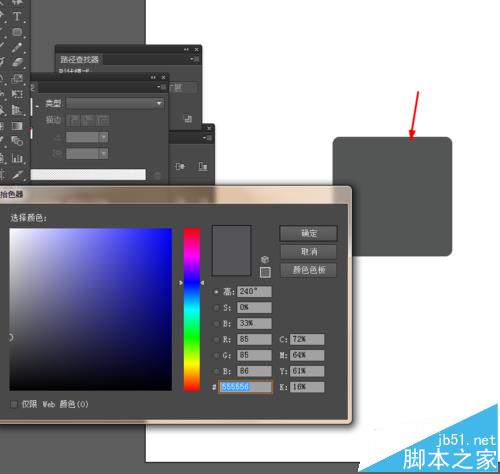
Task: Select the Blend tool
Action: [x=17, y=141]
